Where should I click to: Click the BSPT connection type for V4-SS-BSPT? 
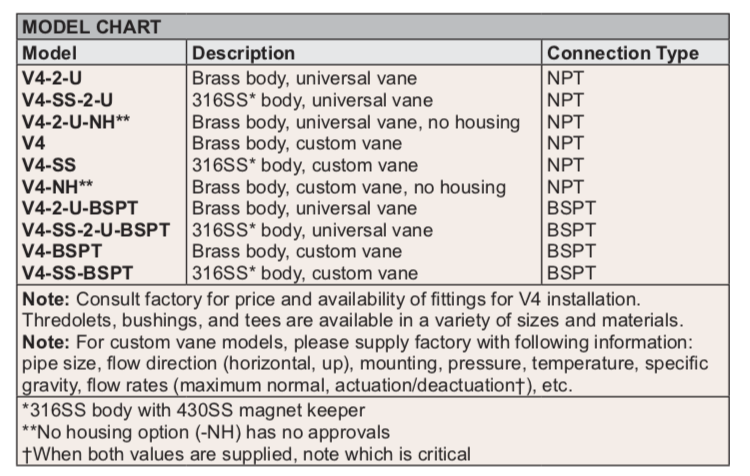pyautogui.click(x=571, y=272)
